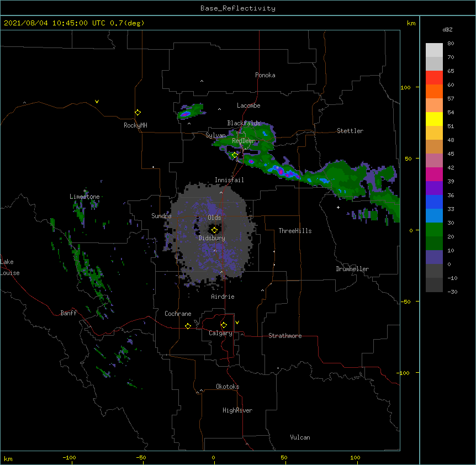This screenshot has width=476, height=465.
Task: Click the radar site marker near Didsbury
Action: coord(214,230)
